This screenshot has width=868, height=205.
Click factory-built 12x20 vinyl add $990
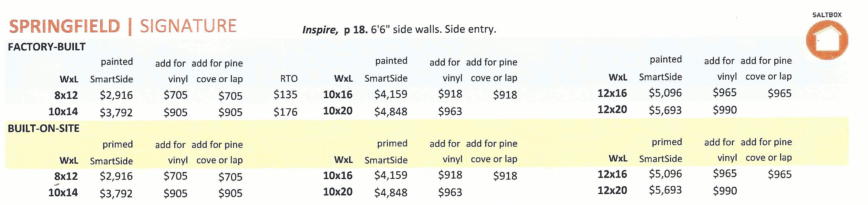pos(725,109)
